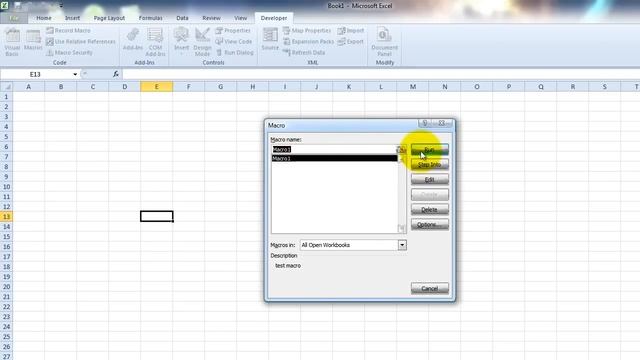The width and height of the screenshot is (640, 360).
Task: Open the XML Source pane
Action: point(270,40)
